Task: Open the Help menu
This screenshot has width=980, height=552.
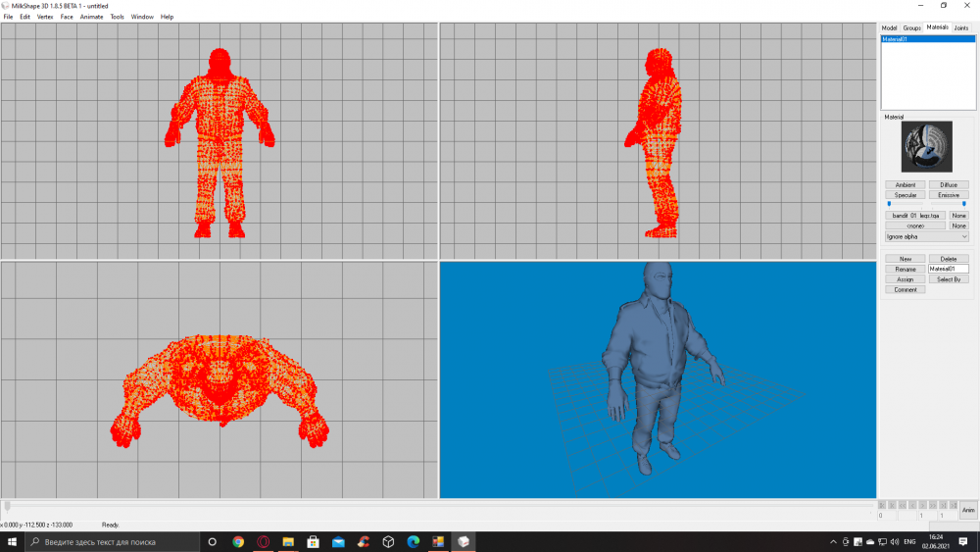Action: click(x=167, y=17)
